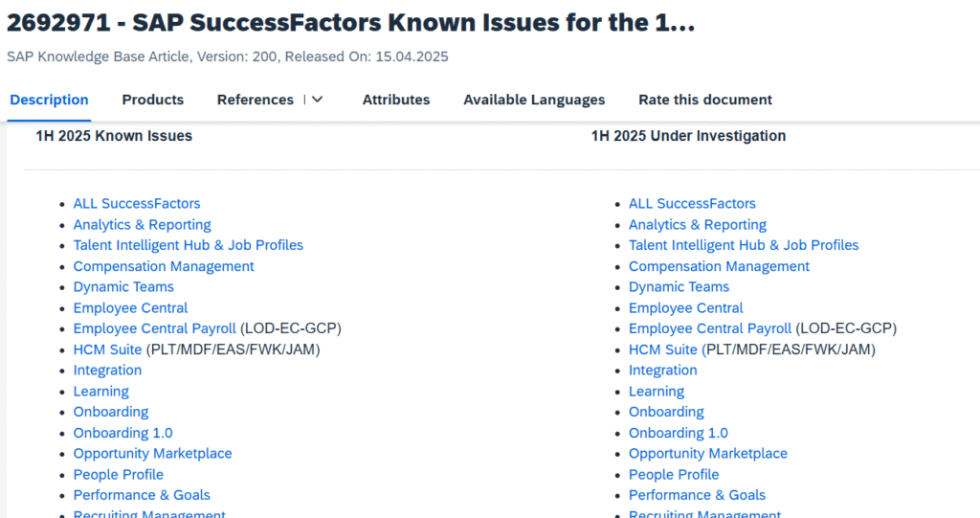The height and width of the screenshot is (518, 980).
Task: Click Dynamic Teams in Known Issues list
Action: [x=123, y=287]
